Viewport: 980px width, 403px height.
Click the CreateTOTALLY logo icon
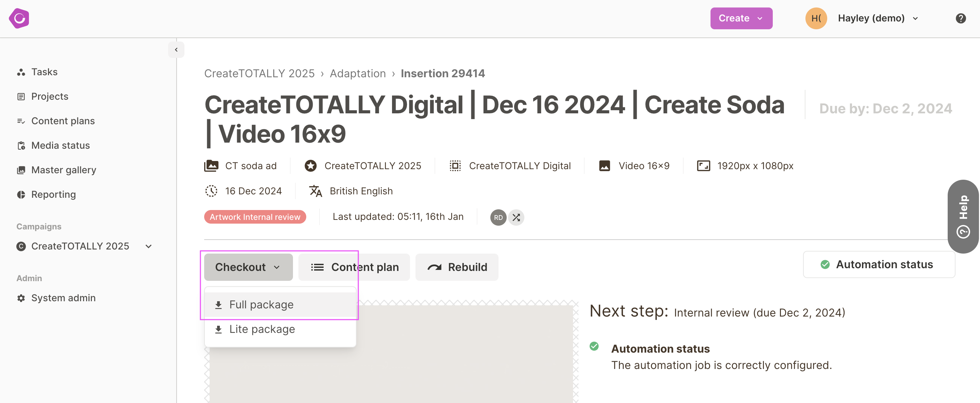19,18
